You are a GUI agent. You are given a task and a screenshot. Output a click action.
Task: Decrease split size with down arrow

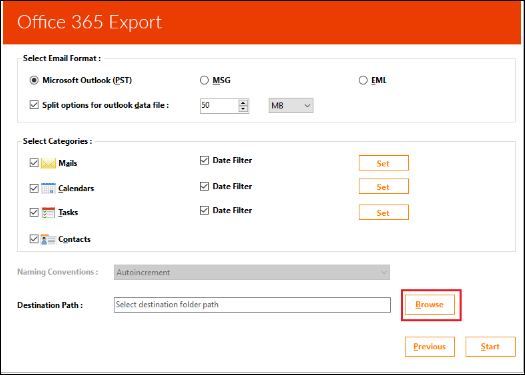(x=243, y=109)
